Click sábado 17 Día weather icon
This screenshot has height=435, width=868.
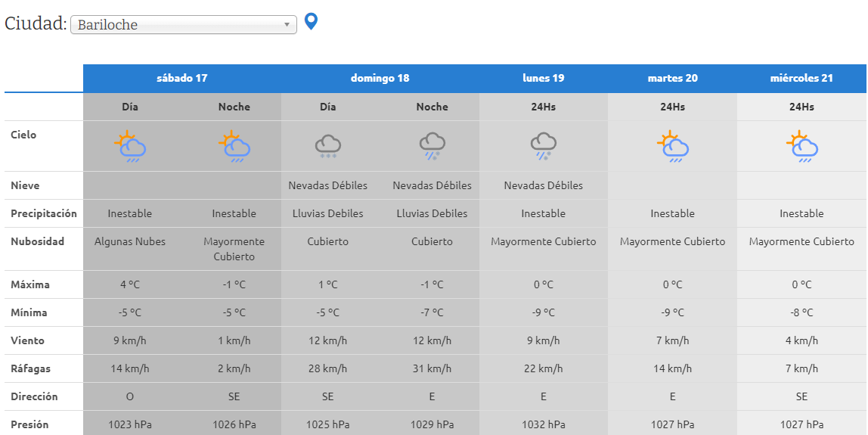point(129,147)
